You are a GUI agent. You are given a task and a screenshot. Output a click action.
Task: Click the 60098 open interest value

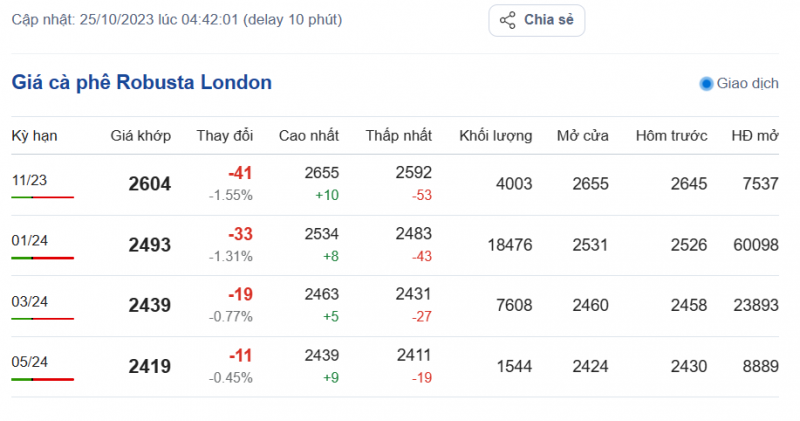[x=756, y=245]
